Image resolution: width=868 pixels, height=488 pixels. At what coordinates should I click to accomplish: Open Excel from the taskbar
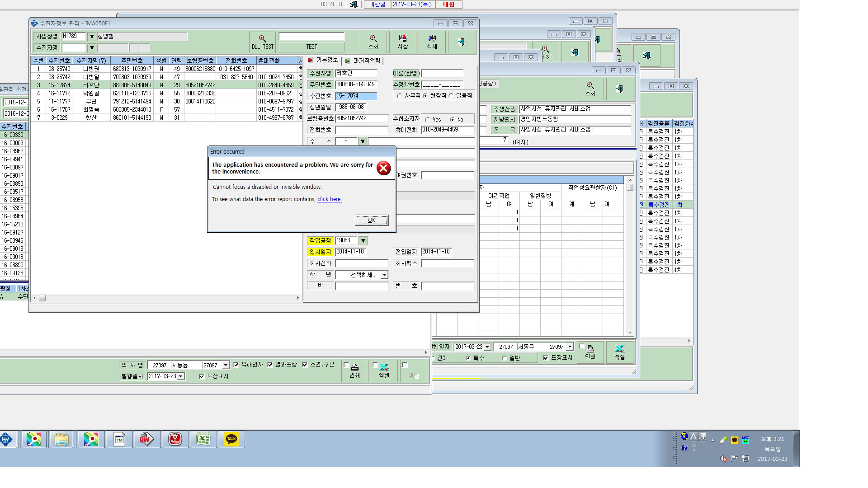pos(203,439)
